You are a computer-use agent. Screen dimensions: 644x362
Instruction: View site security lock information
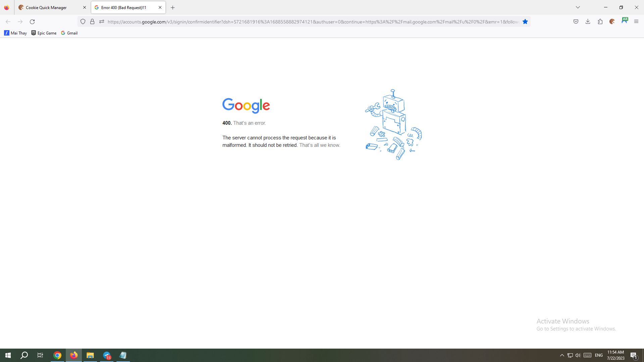coord(92,22)
